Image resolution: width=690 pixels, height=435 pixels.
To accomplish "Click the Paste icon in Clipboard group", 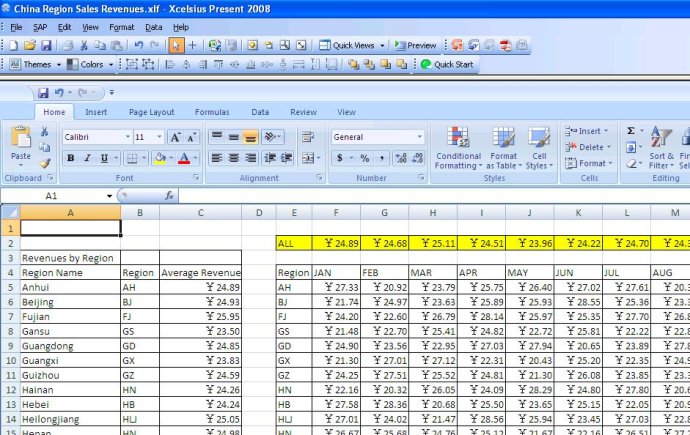I will pos(20,143).
